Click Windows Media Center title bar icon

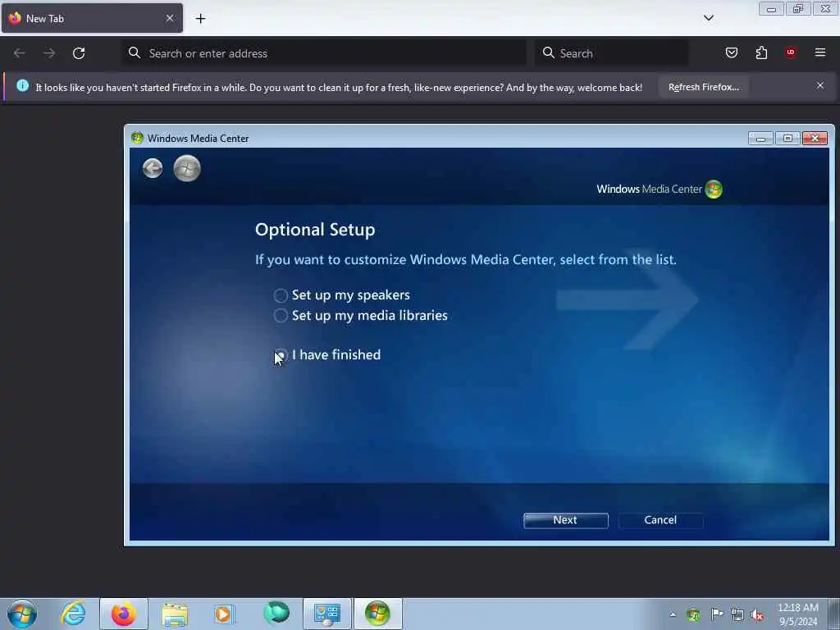137,138
